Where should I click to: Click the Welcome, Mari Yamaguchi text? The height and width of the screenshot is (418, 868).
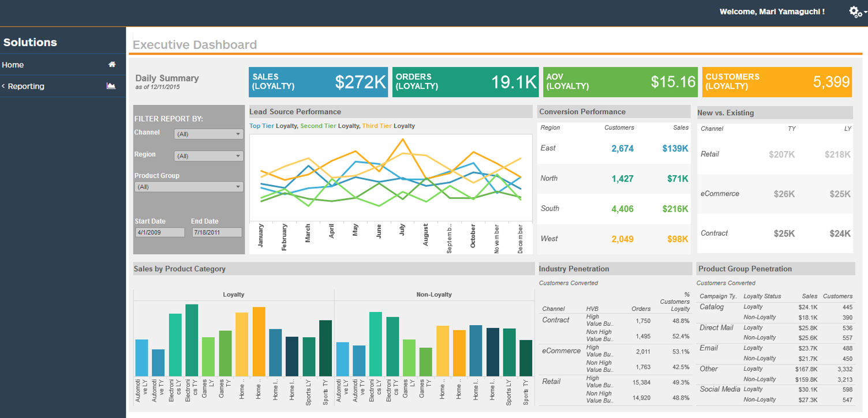pos(772,12)
